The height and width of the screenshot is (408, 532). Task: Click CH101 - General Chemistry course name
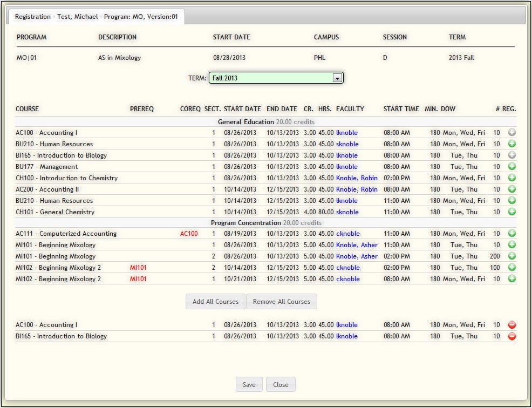tap(55, 212)
